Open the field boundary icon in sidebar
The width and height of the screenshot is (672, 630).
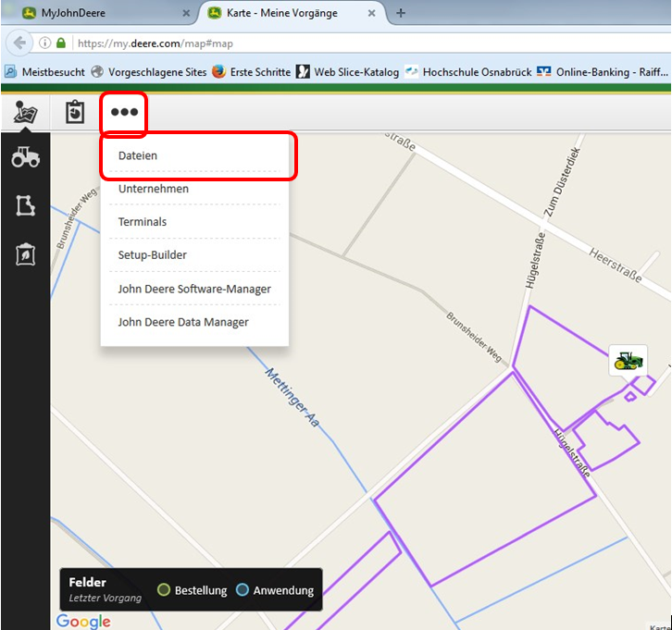[x=25, y=206]
